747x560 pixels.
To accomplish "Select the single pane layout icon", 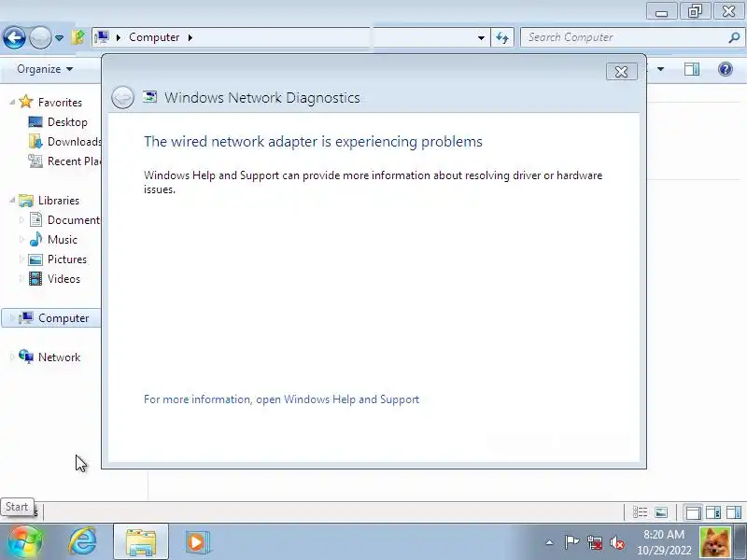I will (x=693, y=512).
